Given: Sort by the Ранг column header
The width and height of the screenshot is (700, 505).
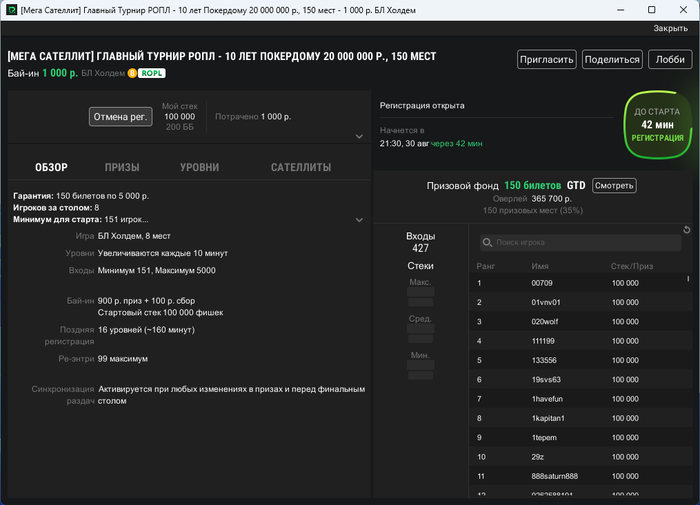Looking at the screenshot, I should click(x=485, y=266).
